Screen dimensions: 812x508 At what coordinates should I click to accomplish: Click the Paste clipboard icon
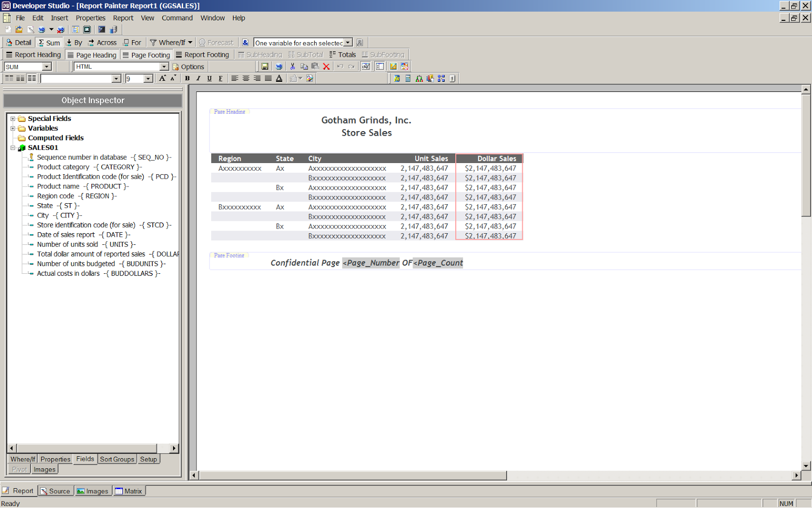click(x=315, y=67)
